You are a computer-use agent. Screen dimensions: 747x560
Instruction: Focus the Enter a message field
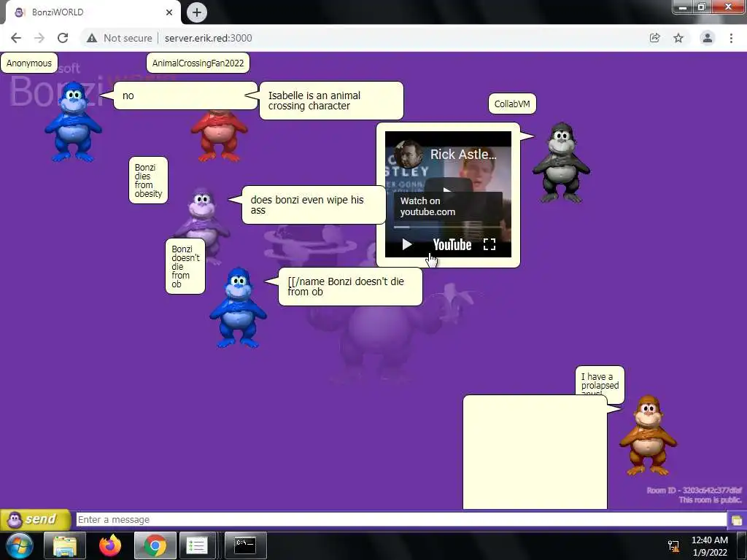point(401,519)
